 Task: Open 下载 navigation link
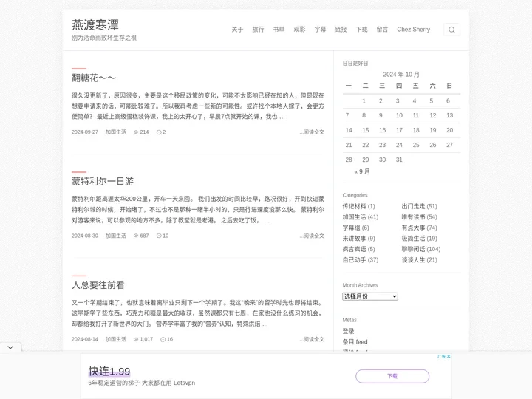click(361, 30)
